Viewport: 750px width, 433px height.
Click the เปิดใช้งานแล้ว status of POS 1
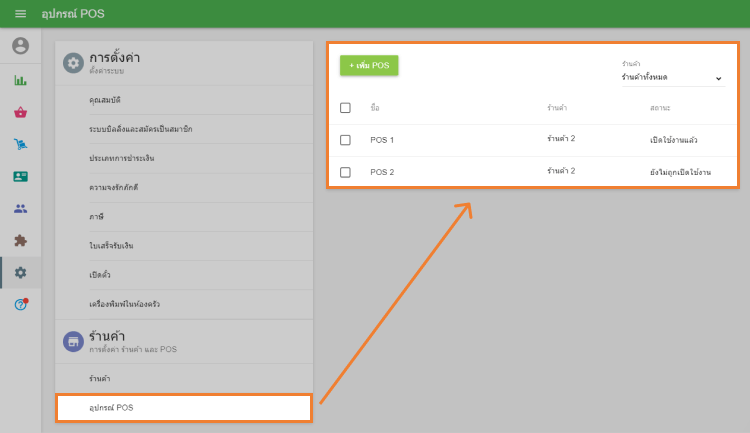coord(673,140)
